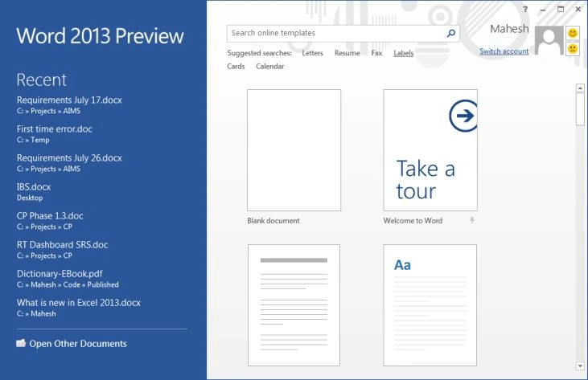
Task: Maximize the Word window
Action: tap(561, 10)
